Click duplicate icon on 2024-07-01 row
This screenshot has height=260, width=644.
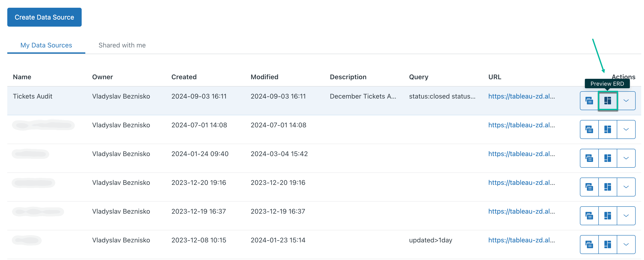coord(589,129)
